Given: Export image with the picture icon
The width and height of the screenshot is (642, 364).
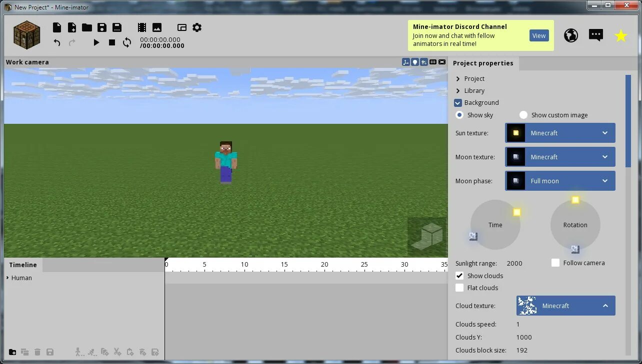Looking at the screenshot, I should pyautogui.click(x=157, y=27).
